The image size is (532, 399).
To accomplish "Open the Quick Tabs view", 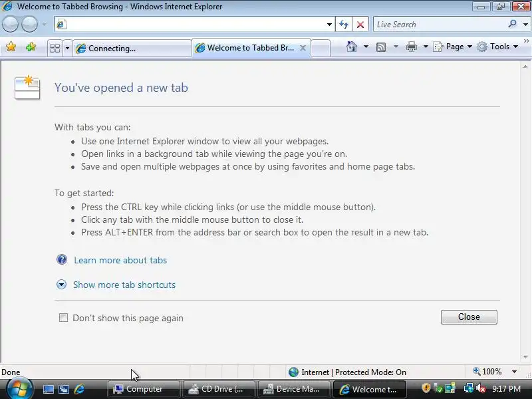I will [x=55, y=48].
